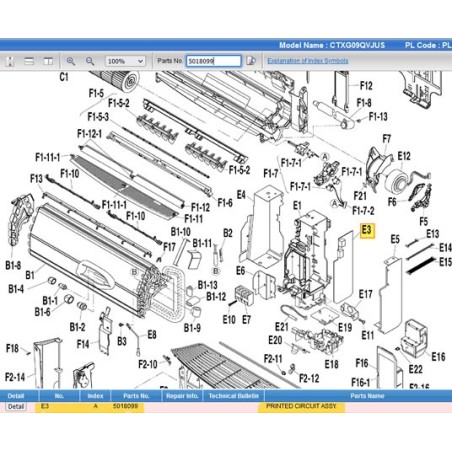Click the C1 label in the diagram
Viewport: 452px width, 452px height.
(x=64, y=77)
